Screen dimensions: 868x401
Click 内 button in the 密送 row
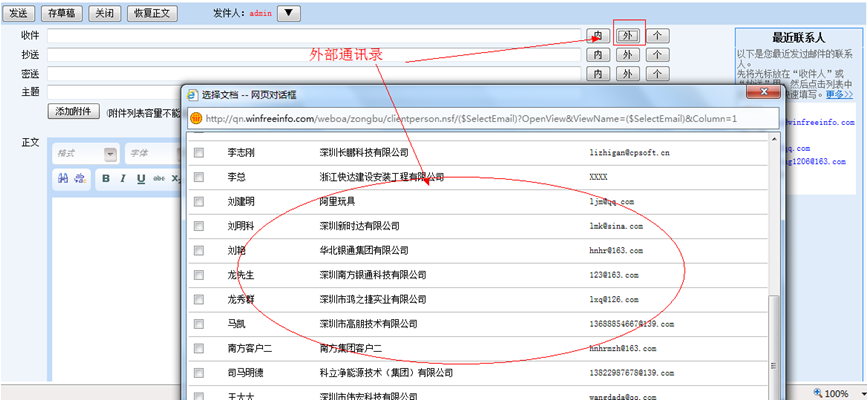(598, 74)
